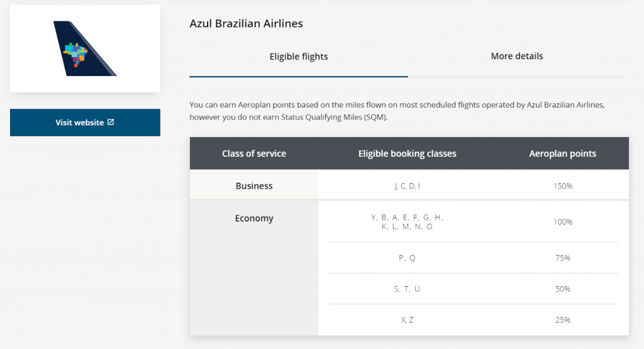Click the Aeroplan points column header
Image resolution: width=644 pixels, height=349 pixels.
[562, 153]
